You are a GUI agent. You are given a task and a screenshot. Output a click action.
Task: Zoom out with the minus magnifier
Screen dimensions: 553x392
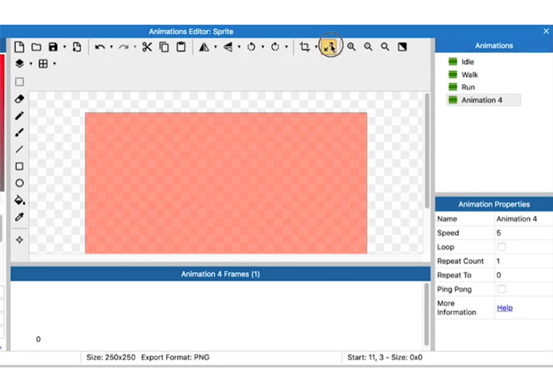[368, 46]
